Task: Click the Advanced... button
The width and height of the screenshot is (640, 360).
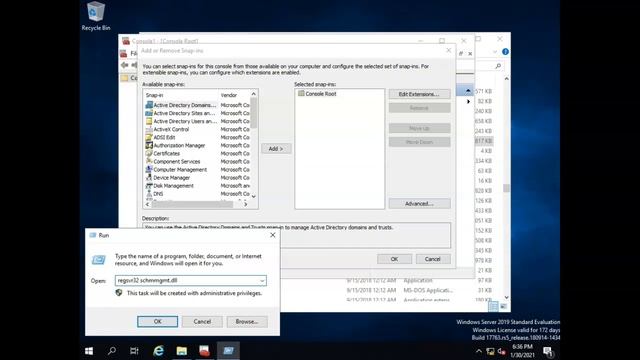Action: 419,203
